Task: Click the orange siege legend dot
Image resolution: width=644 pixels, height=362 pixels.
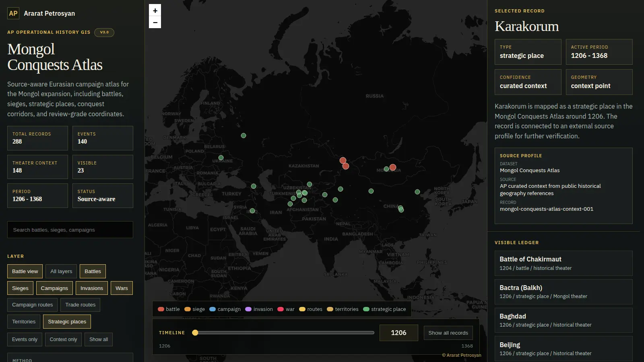Action: point(188,309)
